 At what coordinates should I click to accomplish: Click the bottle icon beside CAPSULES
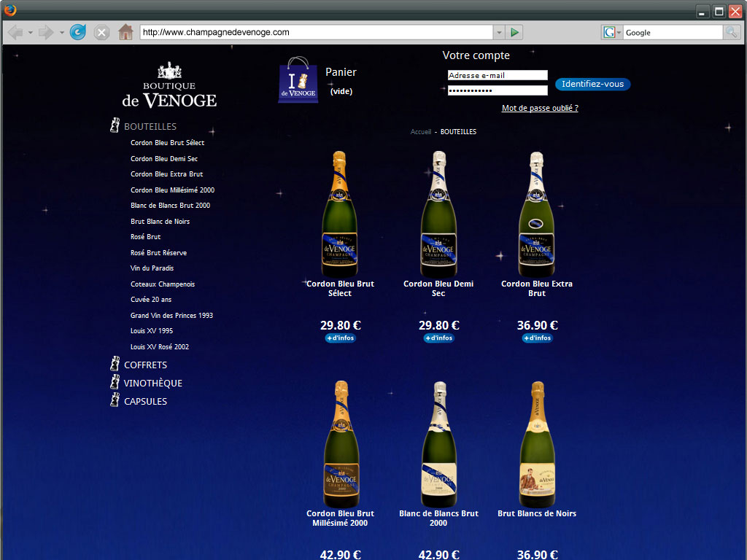[115, 400]
